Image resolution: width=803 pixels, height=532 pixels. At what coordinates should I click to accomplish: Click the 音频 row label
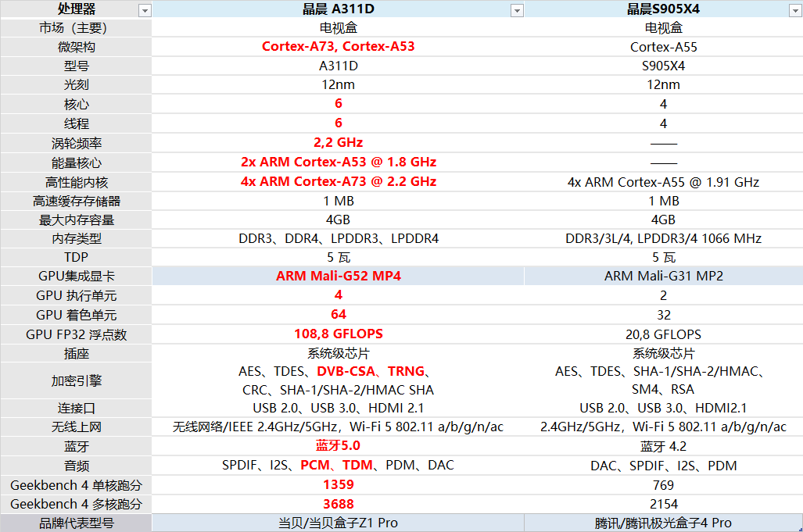76,466
